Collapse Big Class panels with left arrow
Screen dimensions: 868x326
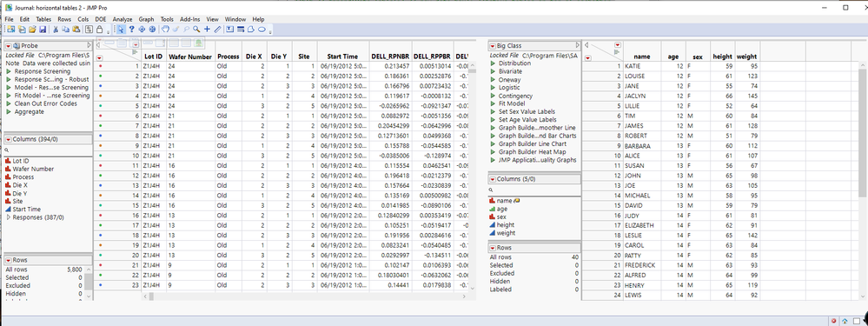(x=586, y=45)
